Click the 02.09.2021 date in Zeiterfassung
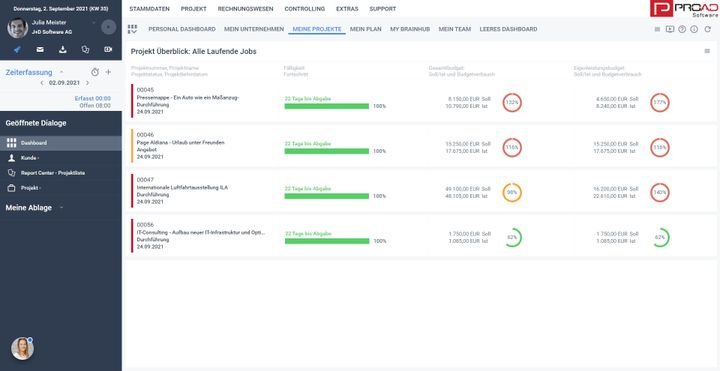Image resolution: width=720 pixels, height=371 pixels. [64, 83]
